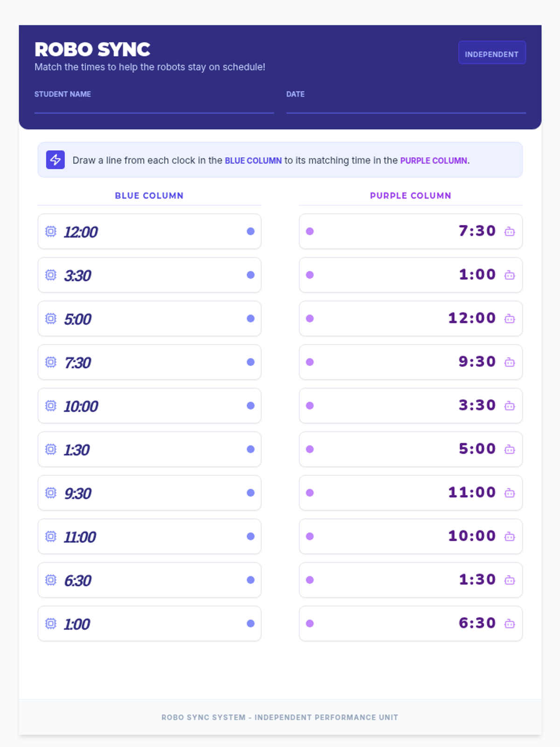The height and width of the screenshot is (747, 560).
Task: Select the purple dot for 5:00
Action: click(310, 449)
